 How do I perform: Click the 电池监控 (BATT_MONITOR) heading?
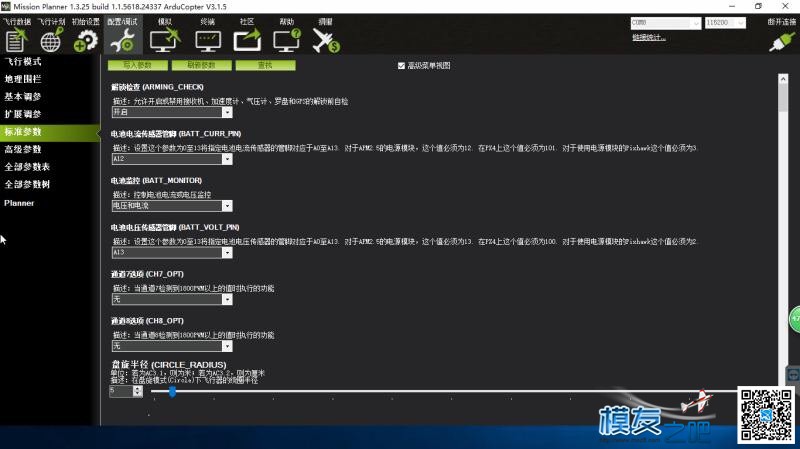(156, 181)
